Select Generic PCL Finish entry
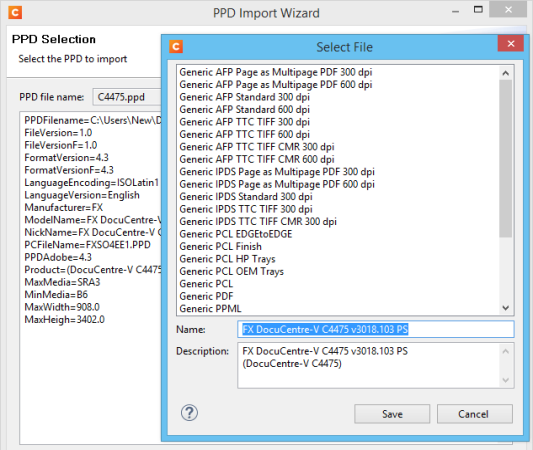This screenshot has width=533, height=450. coord(221,246)
